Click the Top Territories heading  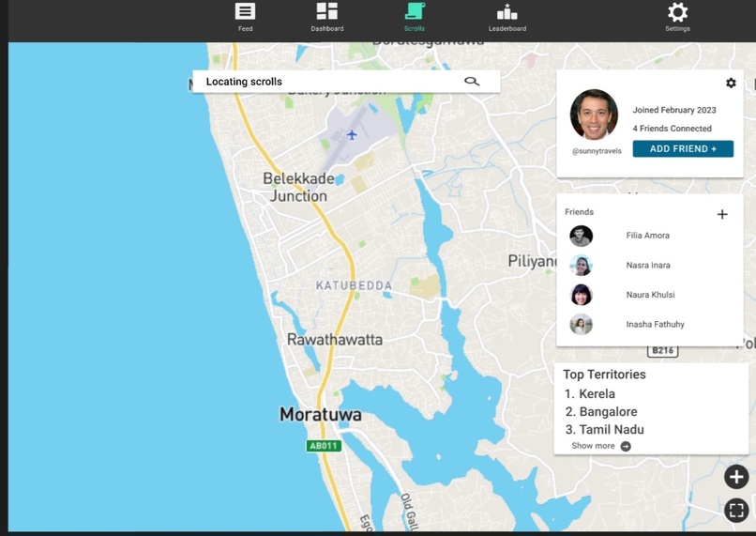point(604,375)
